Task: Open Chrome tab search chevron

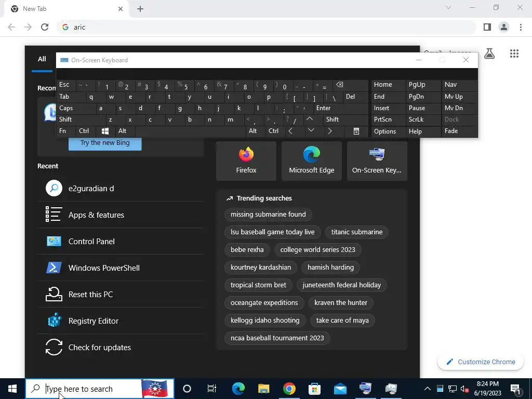Action: 448,7
